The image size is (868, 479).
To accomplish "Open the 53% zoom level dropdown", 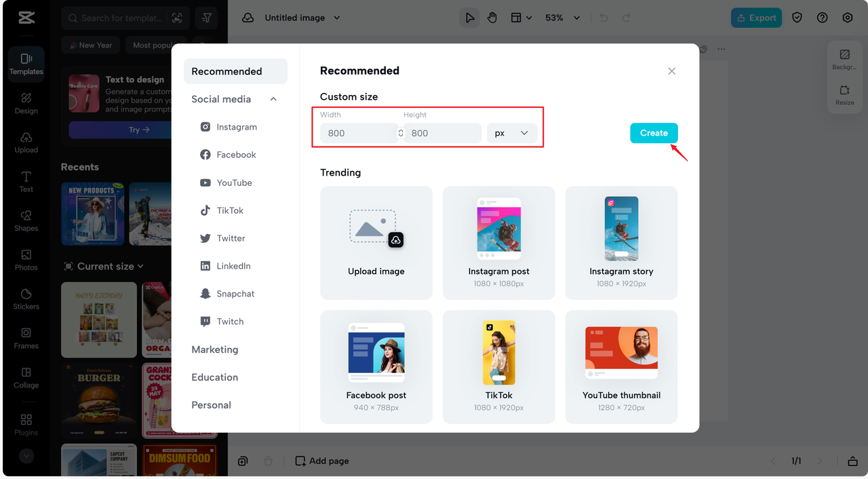I will coord(563,18).
